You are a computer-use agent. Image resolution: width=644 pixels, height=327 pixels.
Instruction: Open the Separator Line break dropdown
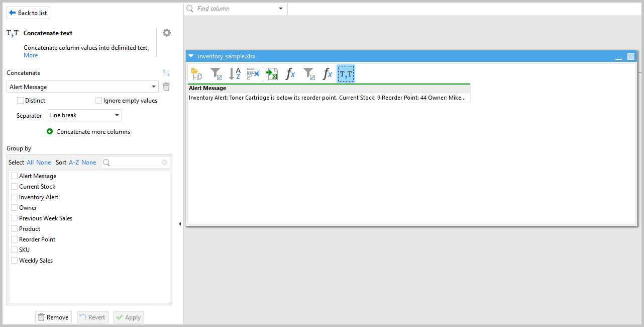coord(84,115)
